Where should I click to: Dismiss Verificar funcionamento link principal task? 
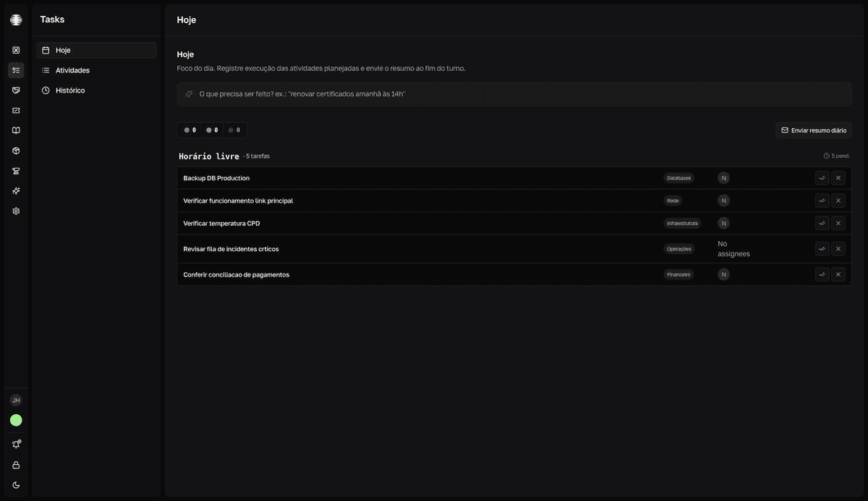pyautogui.click(x=838, y=201)
